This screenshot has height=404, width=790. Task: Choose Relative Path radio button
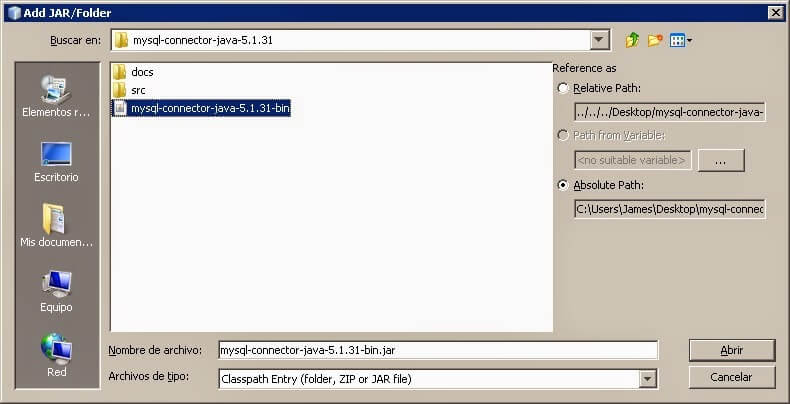[563, 88]
